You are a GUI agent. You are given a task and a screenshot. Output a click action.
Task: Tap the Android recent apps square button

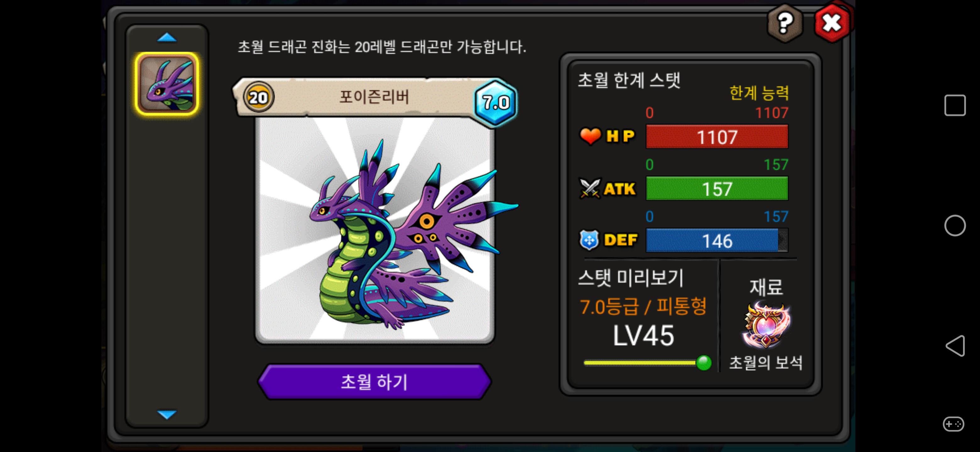[955, 105]
